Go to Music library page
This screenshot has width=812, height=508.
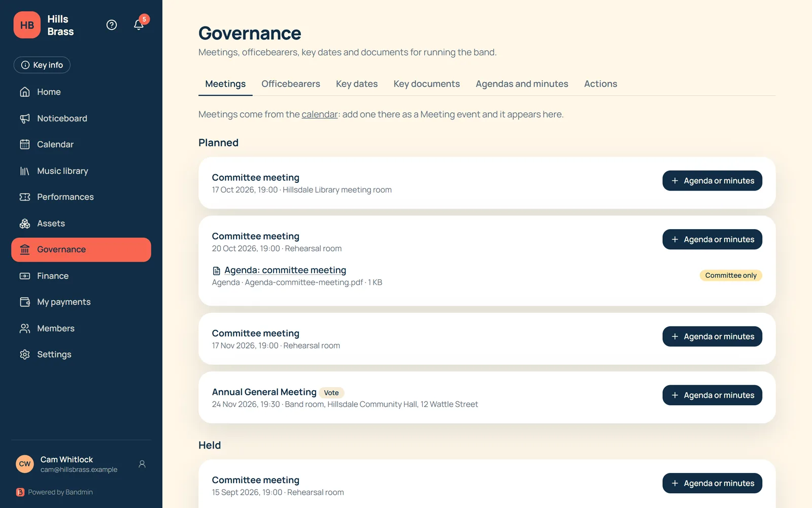pyautogui.click(x=81, y=171)
